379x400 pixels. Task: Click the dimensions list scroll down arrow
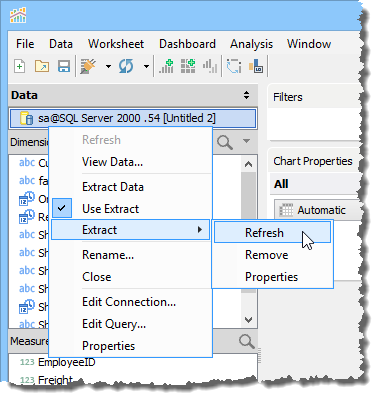(x=248, y=320)
